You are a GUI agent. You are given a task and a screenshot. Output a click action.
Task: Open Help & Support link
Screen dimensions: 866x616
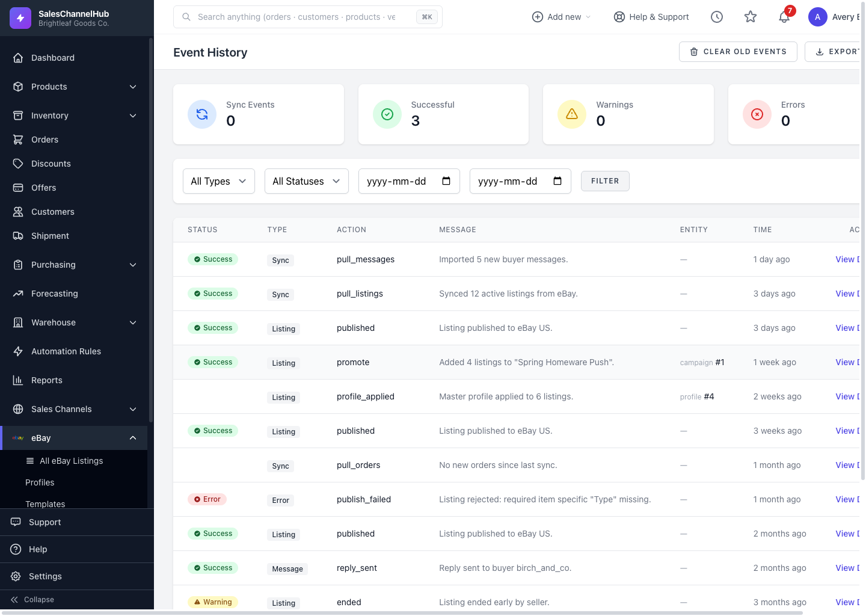pos(651,17)
